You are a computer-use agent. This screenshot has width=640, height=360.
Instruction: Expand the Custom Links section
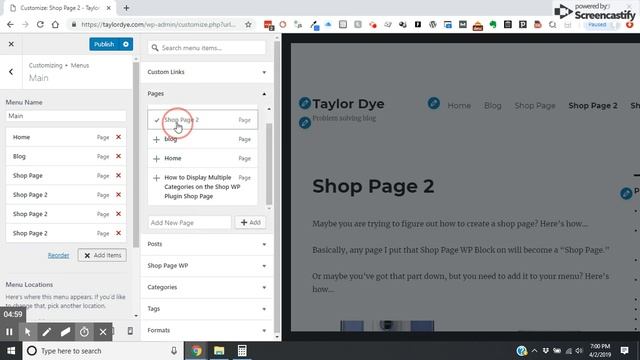click(207, 72)
